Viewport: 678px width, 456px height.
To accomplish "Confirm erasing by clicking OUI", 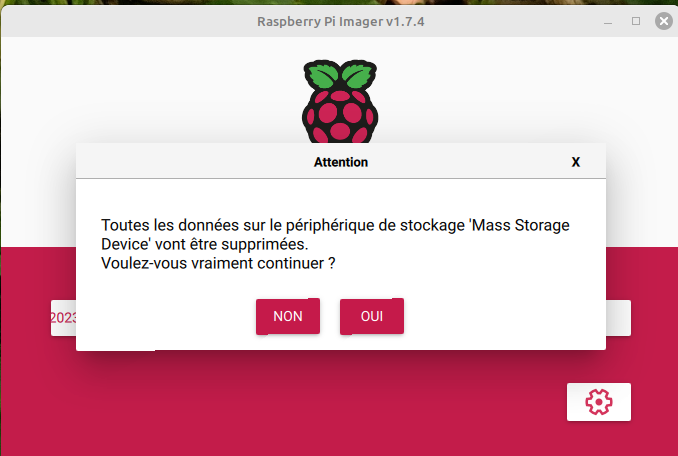I will coord(372,316).
